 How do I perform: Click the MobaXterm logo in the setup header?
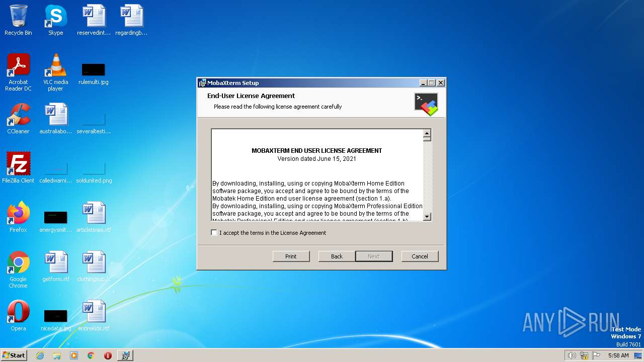[x=426, y=104]
